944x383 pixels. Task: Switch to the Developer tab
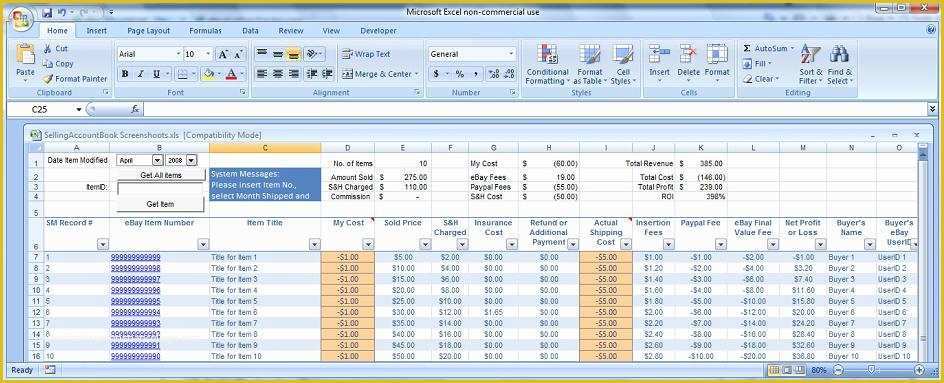(379, 31)
